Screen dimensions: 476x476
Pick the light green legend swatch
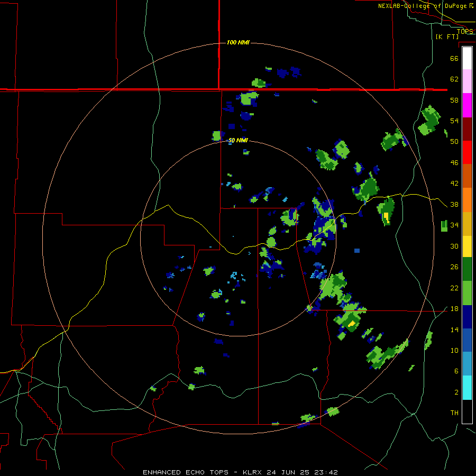coord(467,293)
